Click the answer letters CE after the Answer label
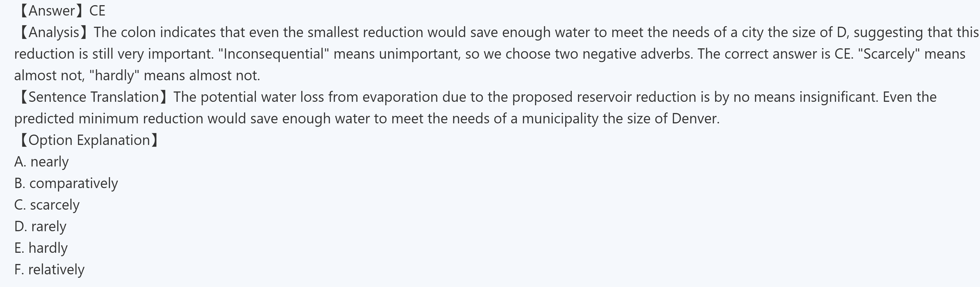 [97, 11]
